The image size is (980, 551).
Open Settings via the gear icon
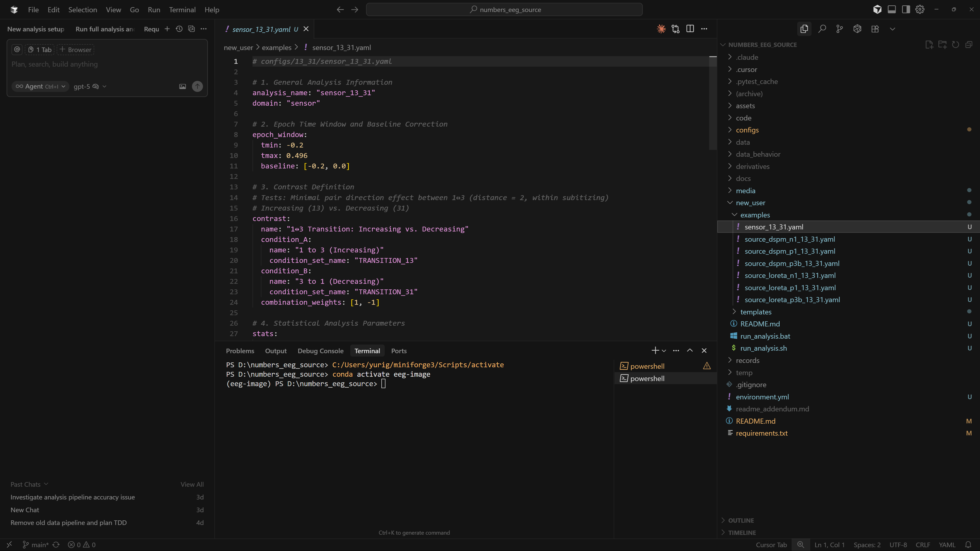920,9
